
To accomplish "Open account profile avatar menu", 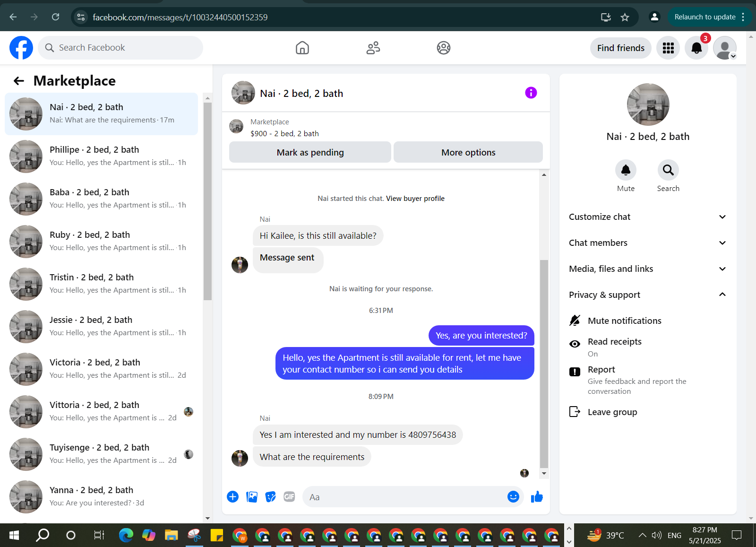I will coord(725,48).
